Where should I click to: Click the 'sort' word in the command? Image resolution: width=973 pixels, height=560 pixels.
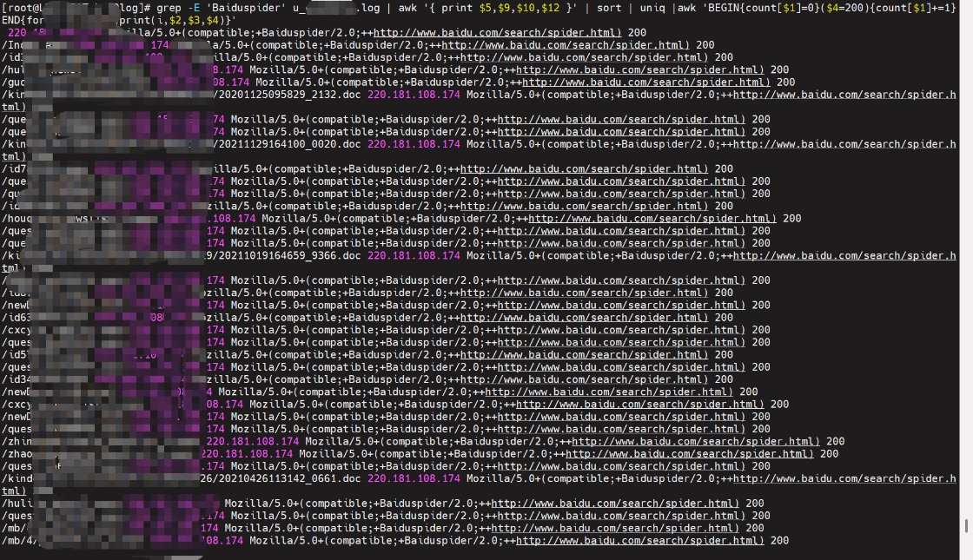(609, 8)
